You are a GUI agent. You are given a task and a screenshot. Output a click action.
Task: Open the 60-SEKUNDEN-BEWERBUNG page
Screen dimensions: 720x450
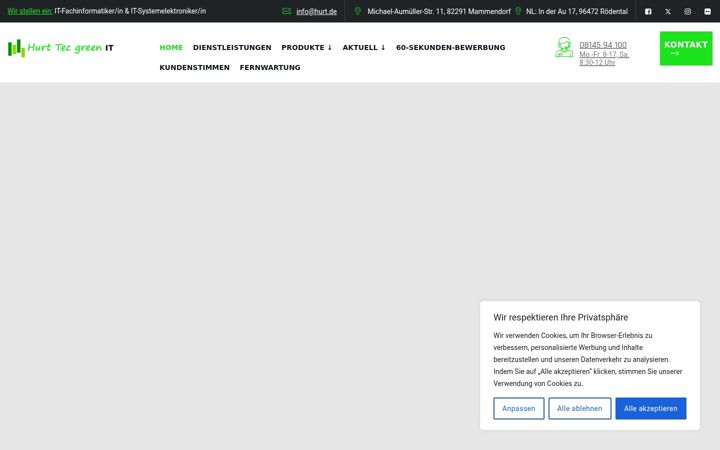[x=450, y=47]
